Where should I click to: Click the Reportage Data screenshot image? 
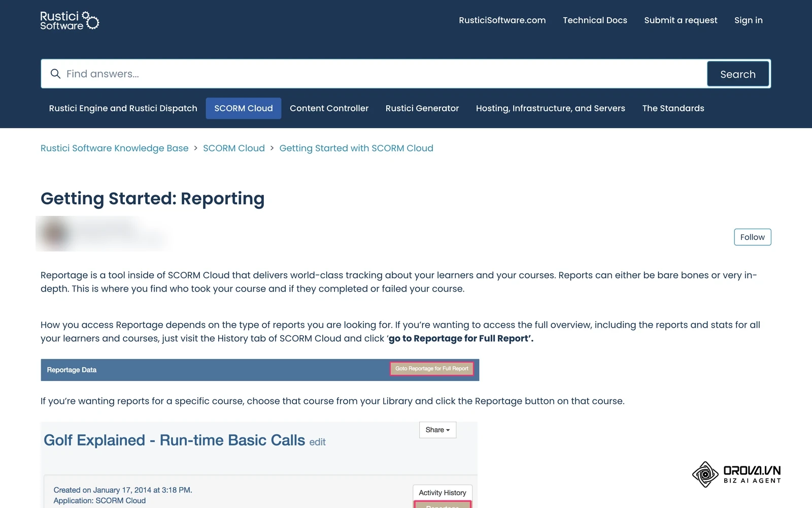[260, 370]
